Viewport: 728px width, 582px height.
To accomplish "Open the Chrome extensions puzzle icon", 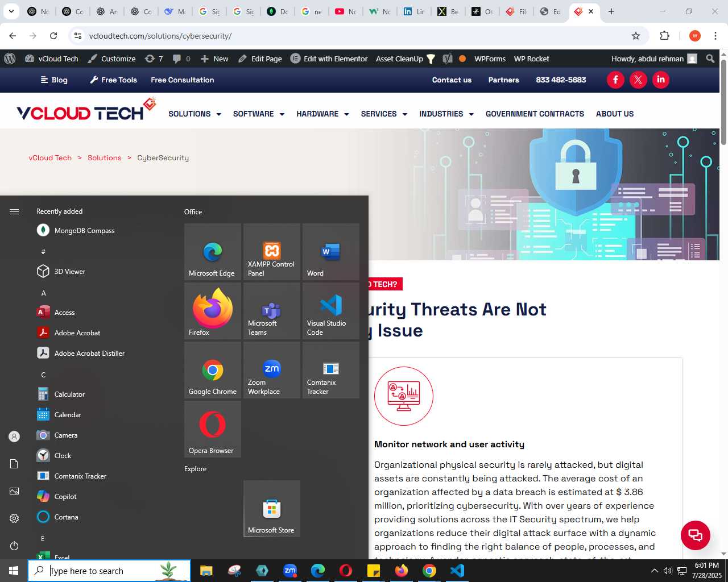I will [664, 36].
